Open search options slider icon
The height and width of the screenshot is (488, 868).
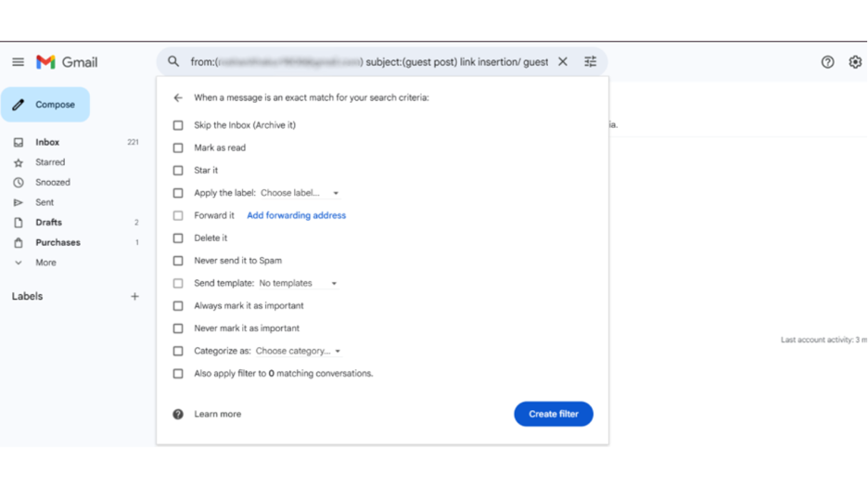click(590, 61)
